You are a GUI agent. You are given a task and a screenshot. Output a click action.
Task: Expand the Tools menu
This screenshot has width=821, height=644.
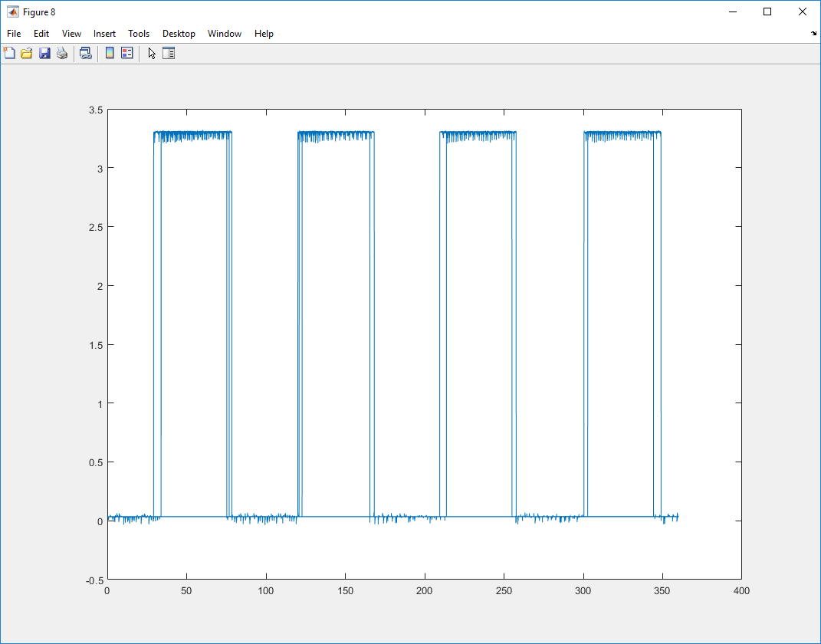pyautogui.click(x=139, y=34)
